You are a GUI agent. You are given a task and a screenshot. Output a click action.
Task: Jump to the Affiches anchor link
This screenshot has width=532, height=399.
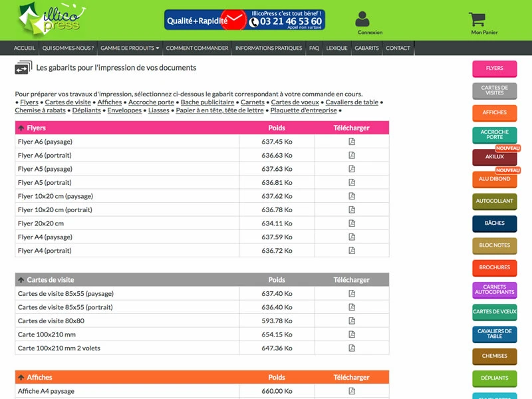[x=110, y=102]
